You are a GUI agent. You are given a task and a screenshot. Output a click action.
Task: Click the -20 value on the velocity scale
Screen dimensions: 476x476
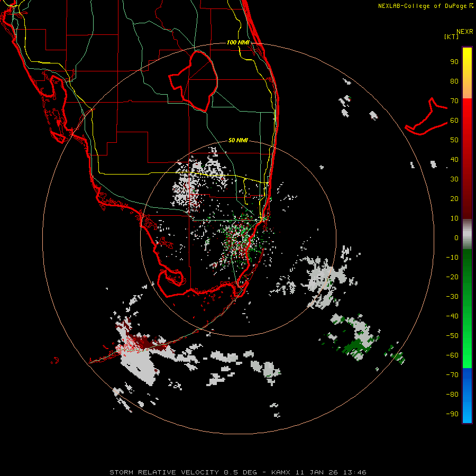coord(452,277)
